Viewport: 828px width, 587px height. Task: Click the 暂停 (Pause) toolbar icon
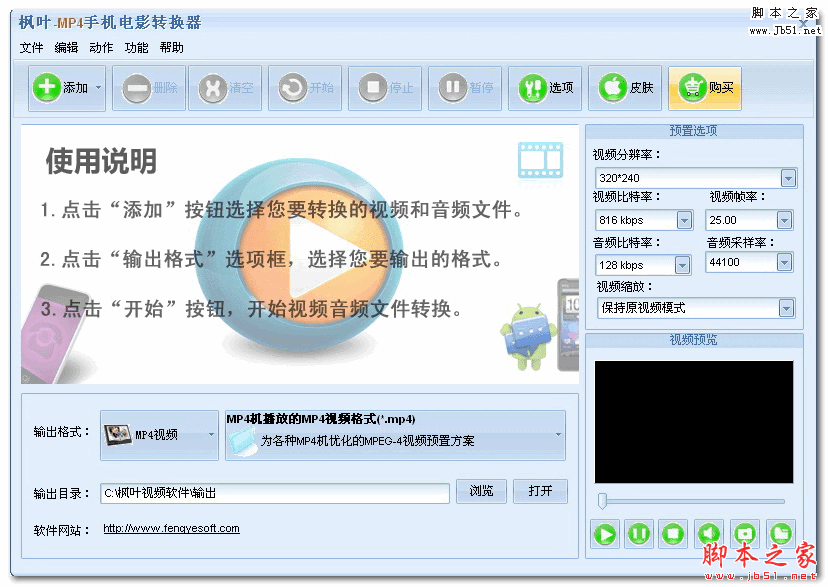(x=465, y=88)
